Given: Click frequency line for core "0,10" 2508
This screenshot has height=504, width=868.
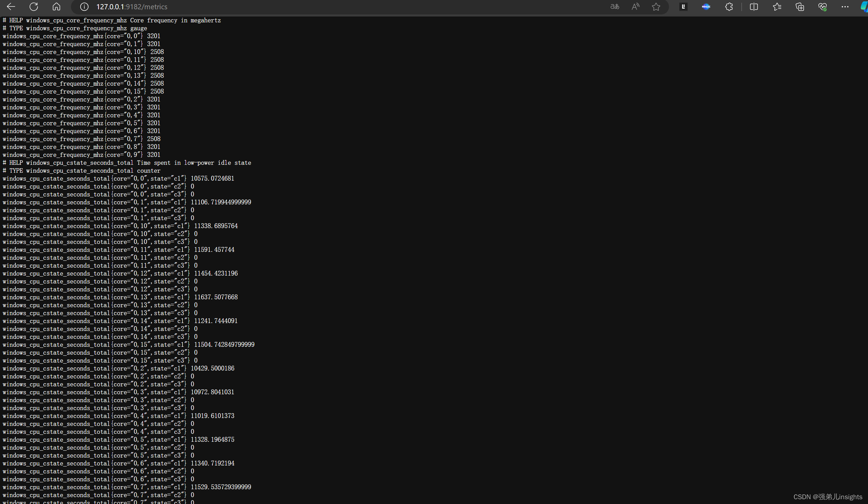Looking at the screenshot, I should click(x=83, y=52).
